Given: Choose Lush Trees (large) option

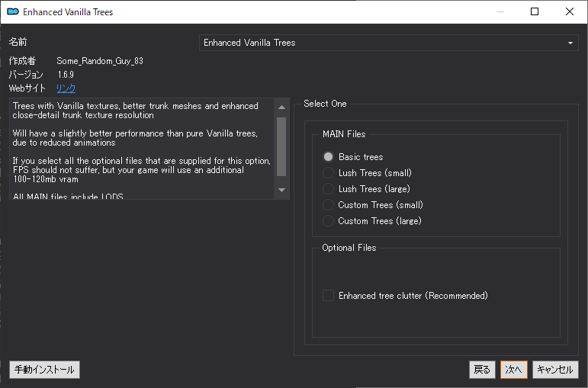Looking at the screenshot, I should 329,189.
